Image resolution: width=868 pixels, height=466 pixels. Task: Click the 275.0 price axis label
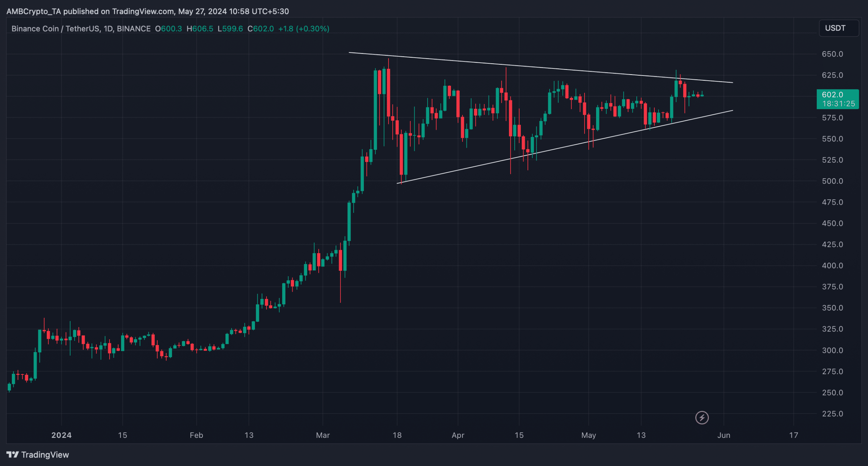click(x=832, y=372)
